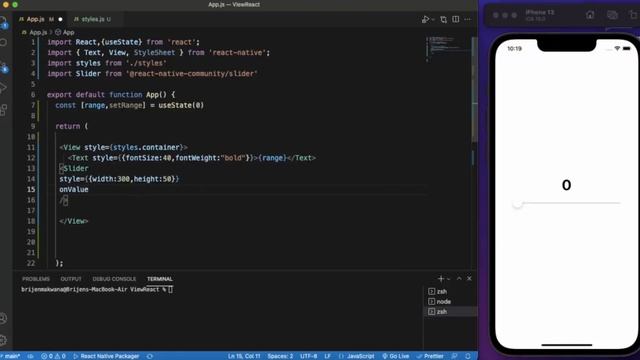The height and width of the screenshot is (360, 640).
Task: Maximize the panel with the chevron
Action: (x=459, y=278)
